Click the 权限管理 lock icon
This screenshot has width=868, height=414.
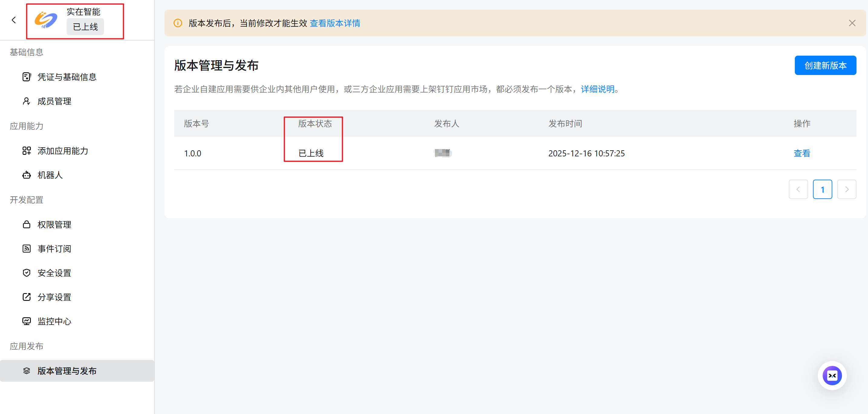tap(26, 224)
